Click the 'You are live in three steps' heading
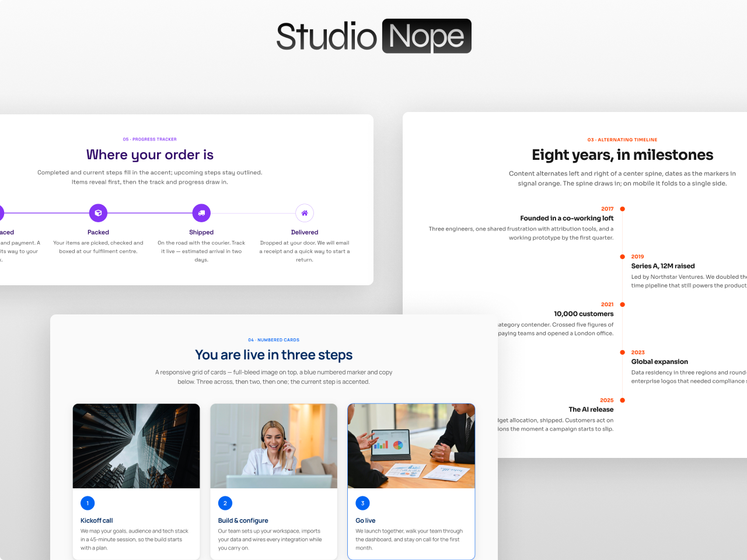Image resolution: width=747 pixels, height=560 pixels. [274, 355]
